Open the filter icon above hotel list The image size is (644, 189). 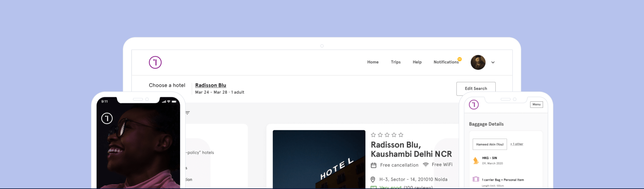(188, 113)
